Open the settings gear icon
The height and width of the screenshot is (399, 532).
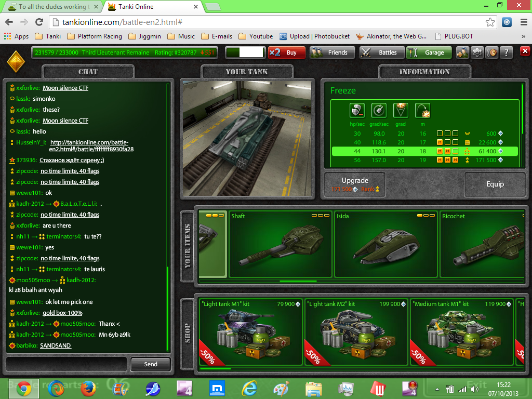477,52
